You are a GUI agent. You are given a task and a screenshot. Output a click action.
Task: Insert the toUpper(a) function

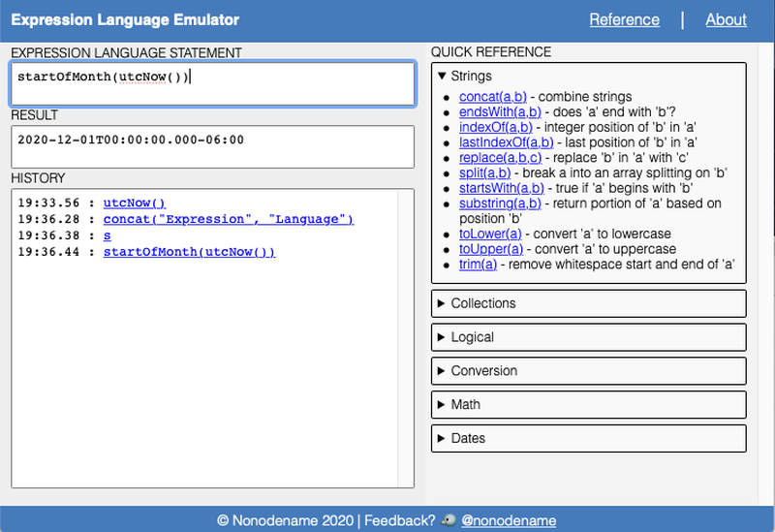click(491, 249)
